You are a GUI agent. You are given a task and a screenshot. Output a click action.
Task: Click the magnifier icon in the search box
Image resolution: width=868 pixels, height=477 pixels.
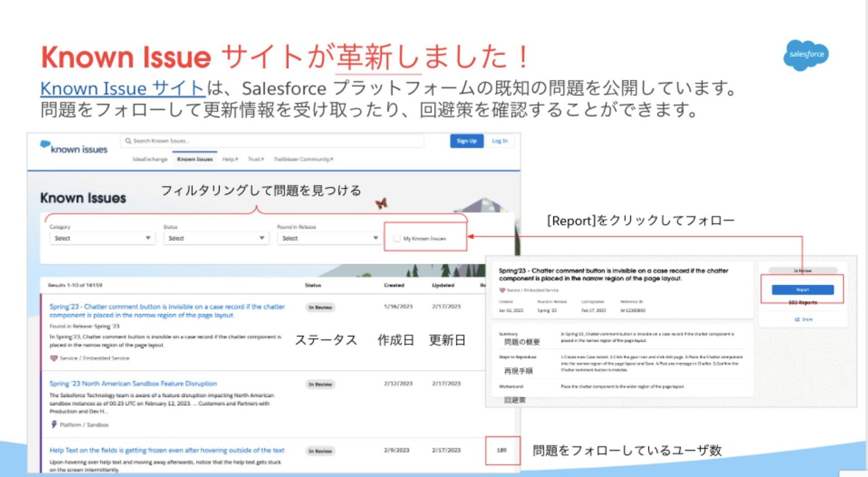tap(128, 141)
